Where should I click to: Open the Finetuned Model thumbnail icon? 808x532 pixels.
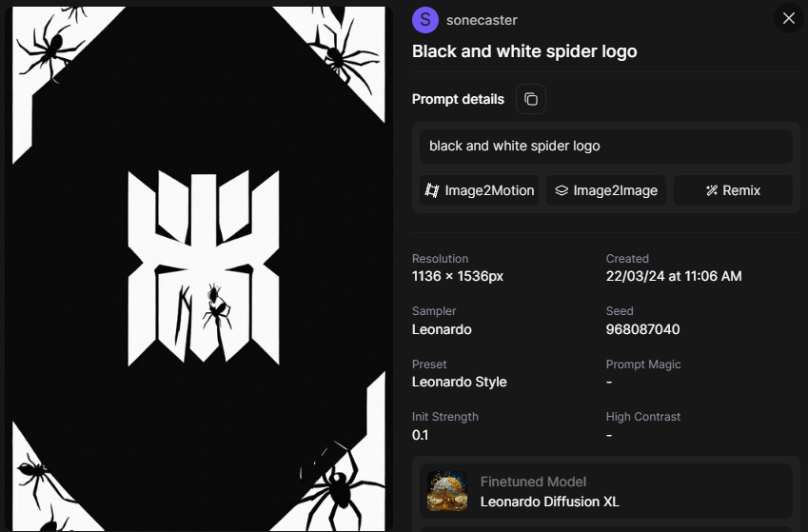click(447, 491)
